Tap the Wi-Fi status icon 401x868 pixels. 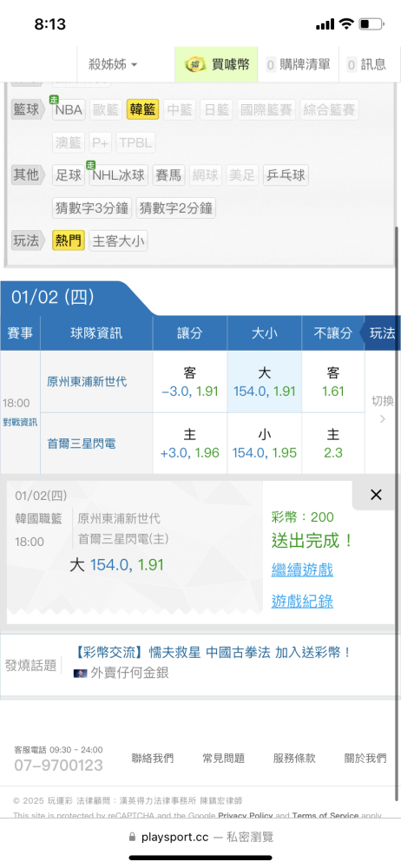(x=346, y=23)
